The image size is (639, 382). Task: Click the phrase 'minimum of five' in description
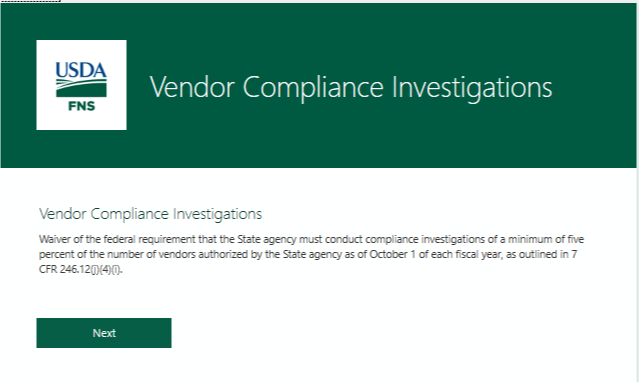546,239
